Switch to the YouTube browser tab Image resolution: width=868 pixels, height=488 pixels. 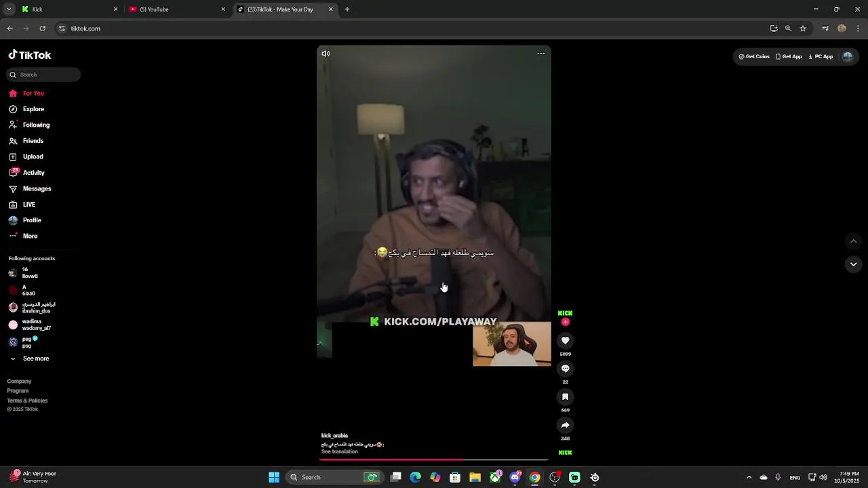click(178, 9)
